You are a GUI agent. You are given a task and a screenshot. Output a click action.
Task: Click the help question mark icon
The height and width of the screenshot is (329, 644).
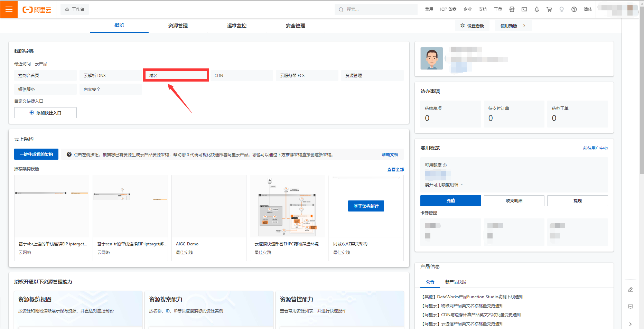(x=574, y=9)
